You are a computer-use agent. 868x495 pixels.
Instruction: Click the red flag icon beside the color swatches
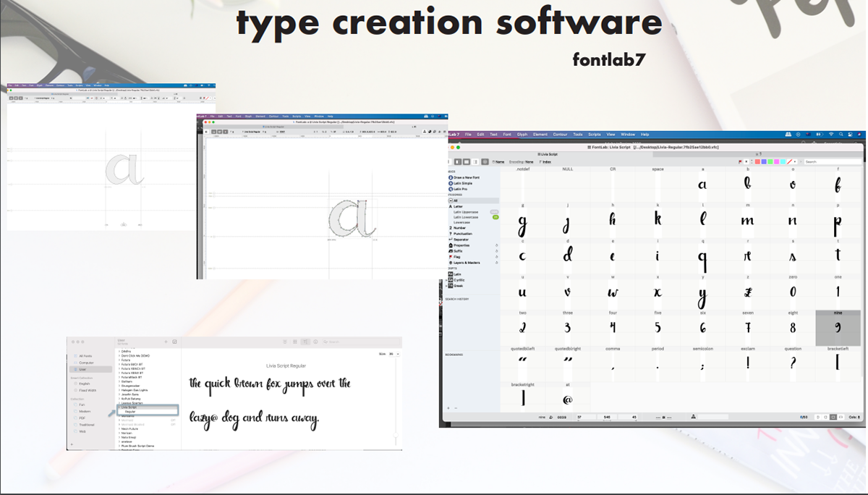click(740, 161)
